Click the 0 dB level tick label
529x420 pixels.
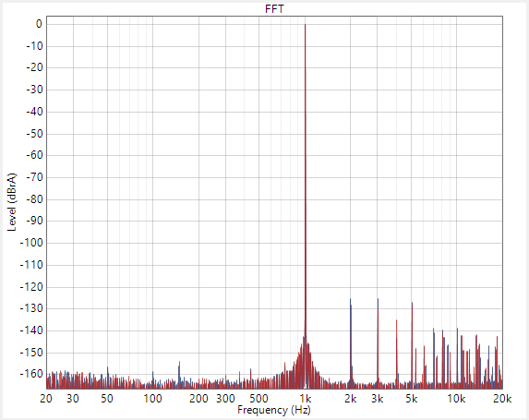39,24
